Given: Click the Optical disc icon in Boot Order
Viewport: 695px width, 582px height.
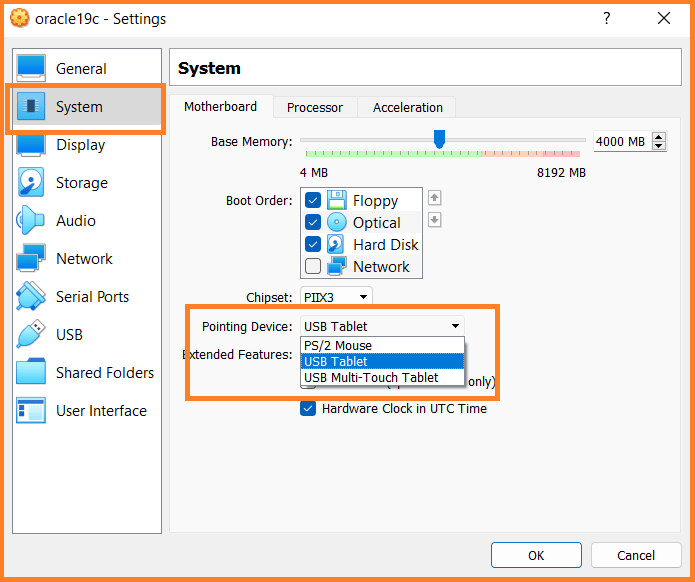Looking at the screenshot, I should point(336,222).
